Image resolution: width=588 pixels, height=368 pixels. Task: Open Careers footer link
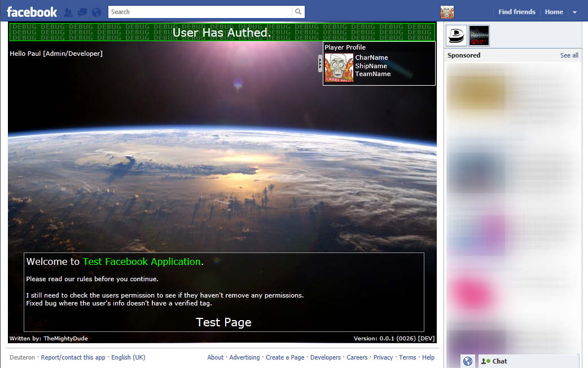pyautogui.click(x=357, y=357)
